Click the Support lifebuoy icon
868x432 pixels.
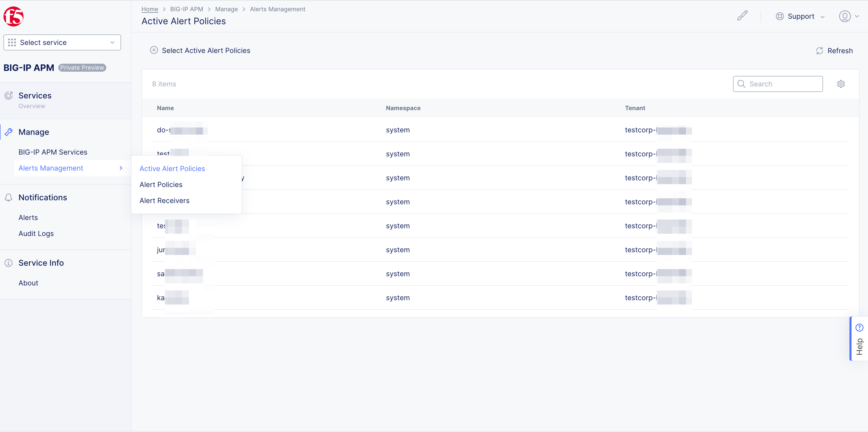click(x=779, y=16)
